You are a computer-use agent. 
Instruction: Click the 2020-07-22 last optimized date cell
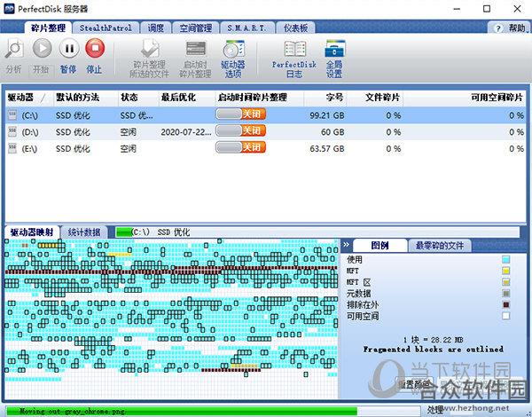pyautogui.click(x=186, y=132)
